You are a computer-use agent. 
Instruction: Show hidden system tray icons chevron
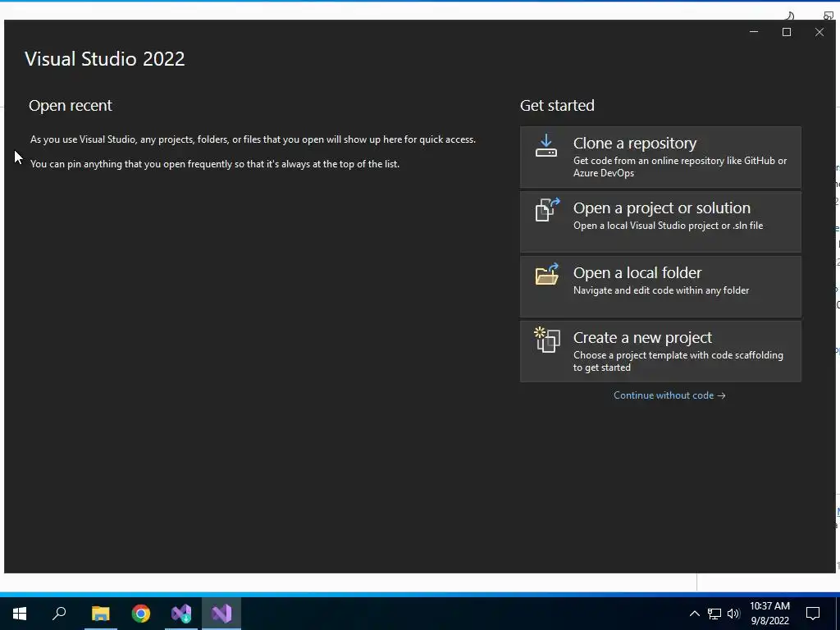[694, 614]
